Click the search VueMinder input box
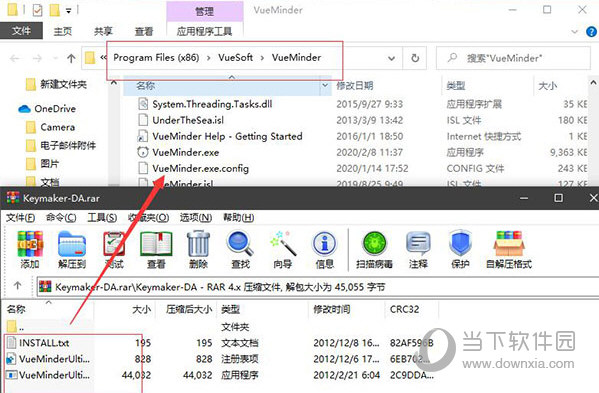 (513, 58)
